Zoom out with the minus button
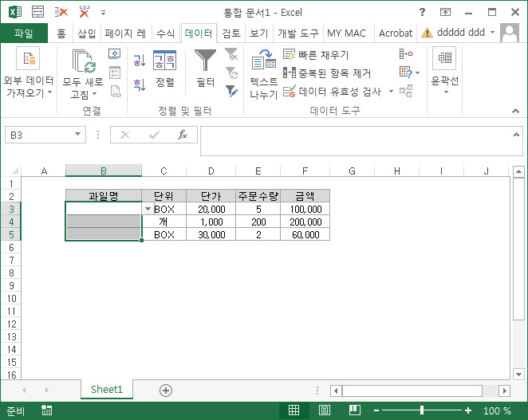This screenshot has height=420, width=528. (x=376, y=410)
